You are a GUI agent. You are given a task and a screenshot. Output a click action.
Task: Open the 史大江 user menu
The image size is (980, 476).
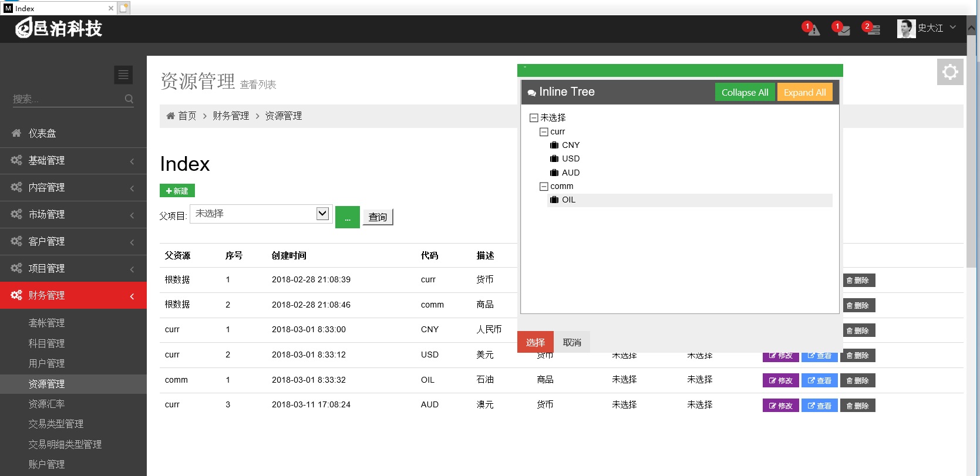pyautogui.click(x=929, y=28)
